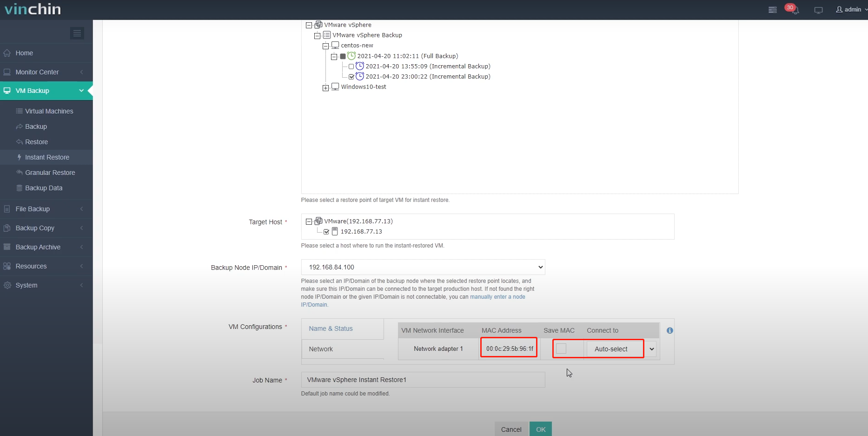Collapse VM Backup menu

(46, 91)
